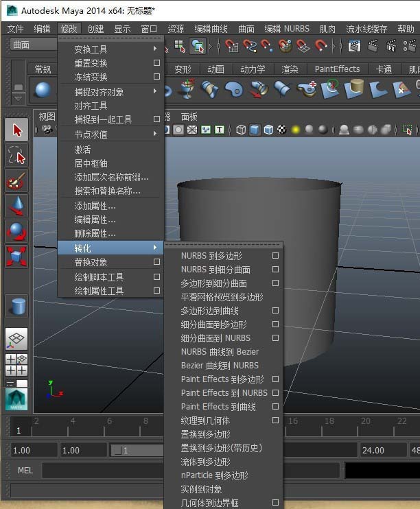The width and height of the screenshot is (420, 509).
Task: Open option box for 冻结变换
Action: click(x=156, y=77)
